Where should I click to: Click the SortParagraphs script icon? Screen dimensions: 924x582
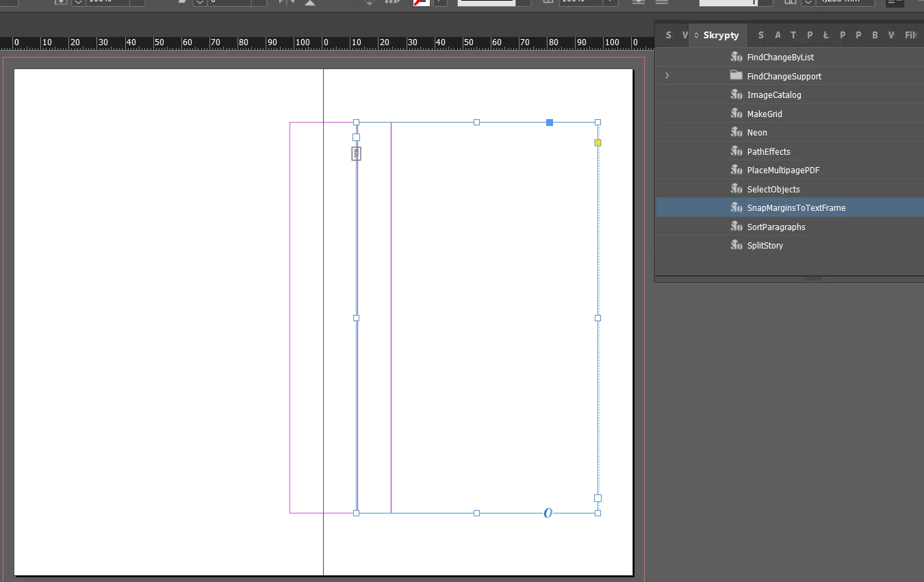coord(736,226)
